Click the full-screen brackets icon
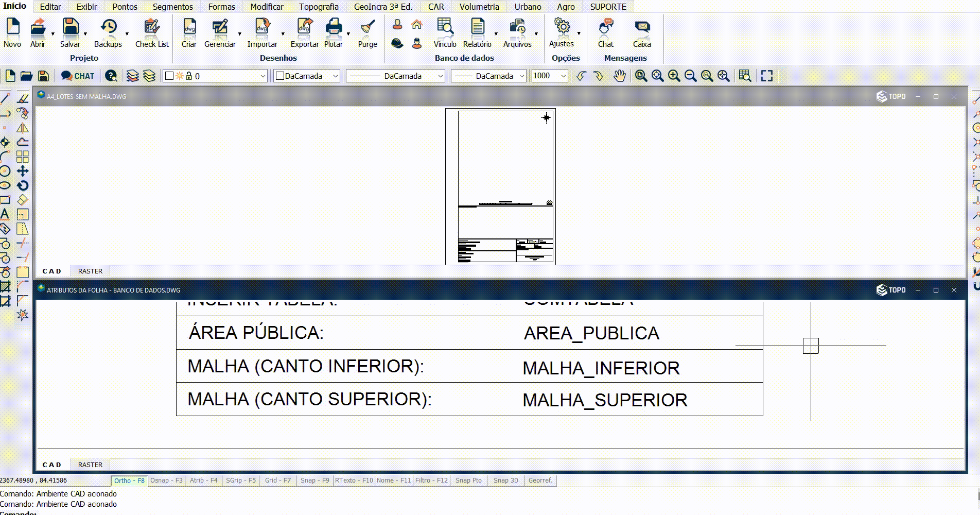 [x=766, y=76]
